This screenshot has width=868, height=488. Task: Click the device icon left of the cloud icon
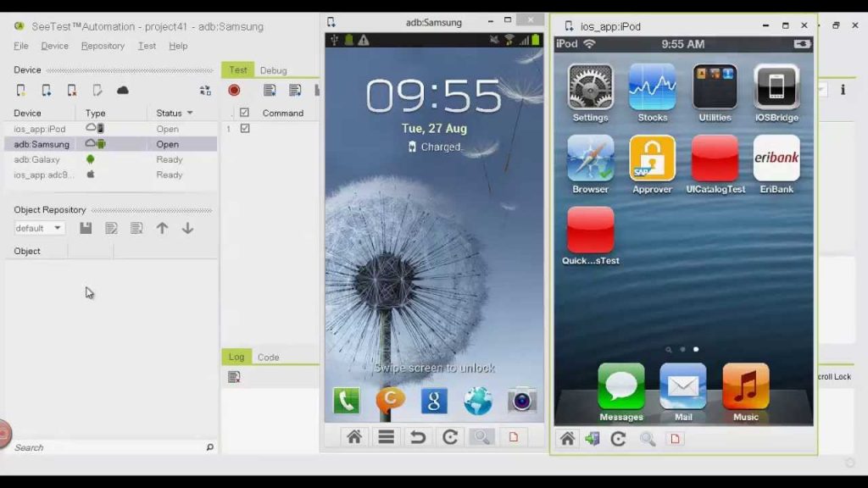97,90
